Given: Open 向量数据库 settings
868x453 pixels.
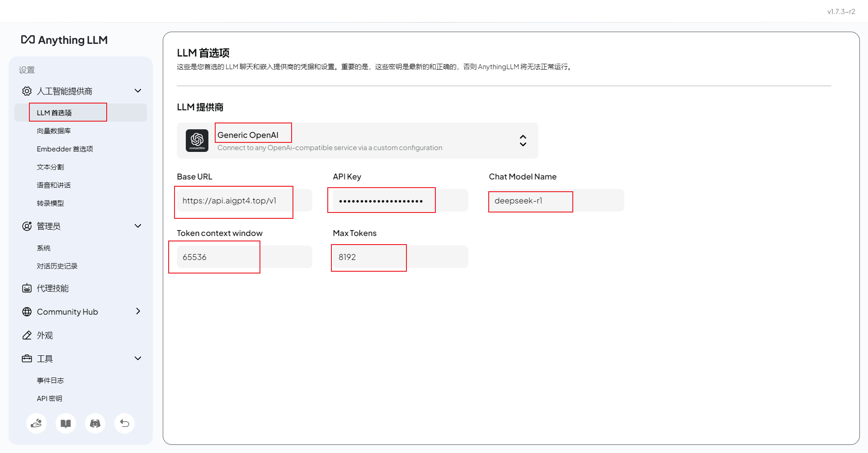Looking at the screenshot, I should click(x=54, y=131).
